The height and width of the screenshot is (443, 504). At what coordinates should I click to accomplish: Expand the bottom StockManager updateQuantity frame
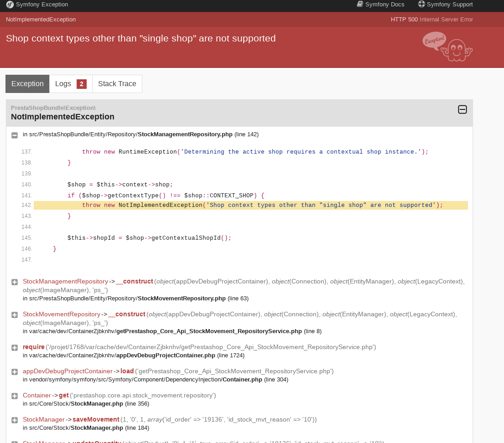point(14,441)
